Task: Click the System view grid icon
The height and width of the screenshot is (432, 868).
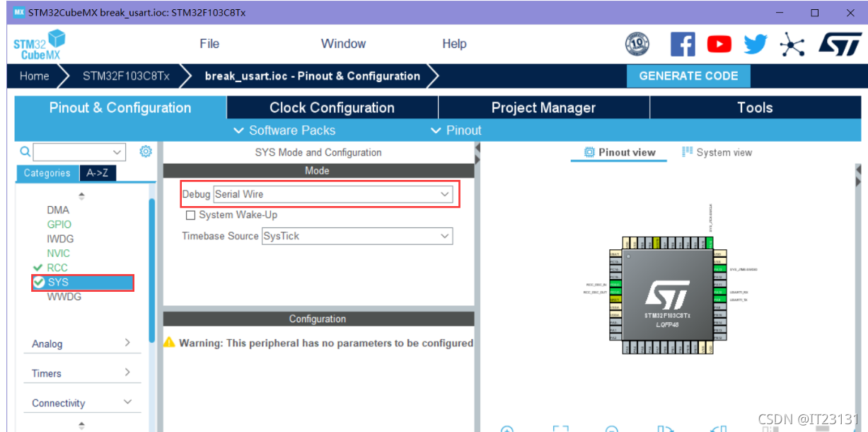Action: pos(687,152)
